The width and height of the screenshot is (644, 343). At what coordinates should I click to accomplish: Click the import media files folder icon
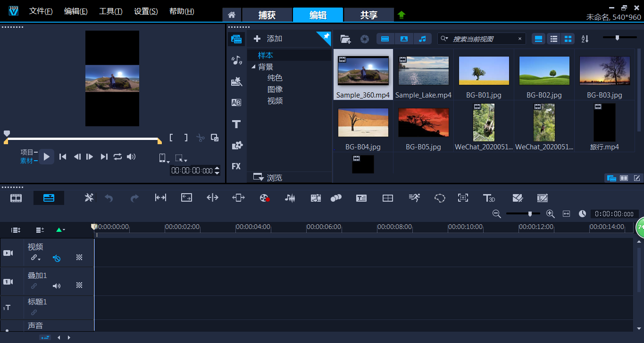(345, 39)
